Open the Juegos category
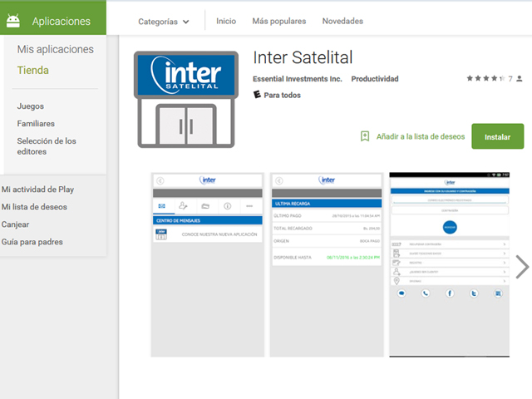The height and width of the screenshot is (399, 532). pos(31,106)
